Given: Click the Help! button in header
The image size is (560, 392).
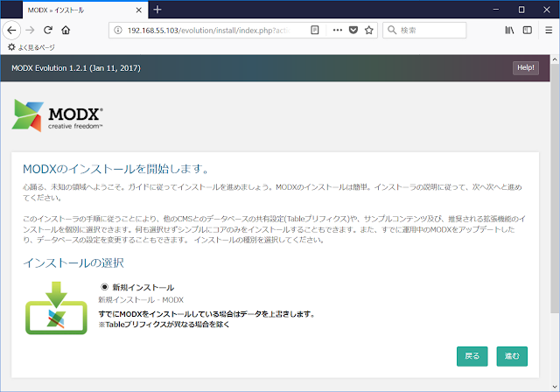Looking at the screenshot, I should tap(526, 68).
